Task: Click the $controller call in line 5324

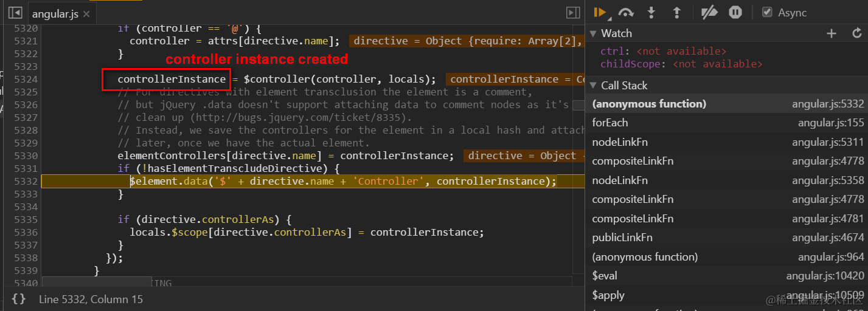Action: click(277, 79)
